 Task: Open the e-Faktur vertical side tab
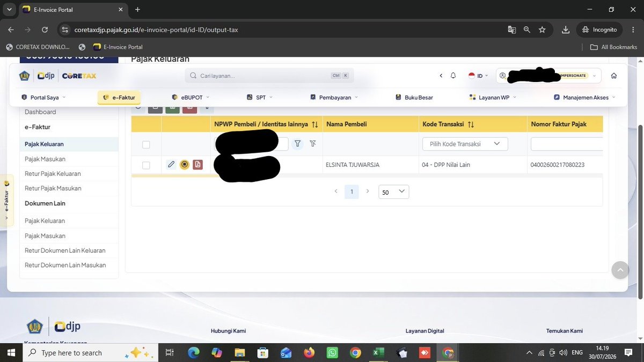pos(6,200)
